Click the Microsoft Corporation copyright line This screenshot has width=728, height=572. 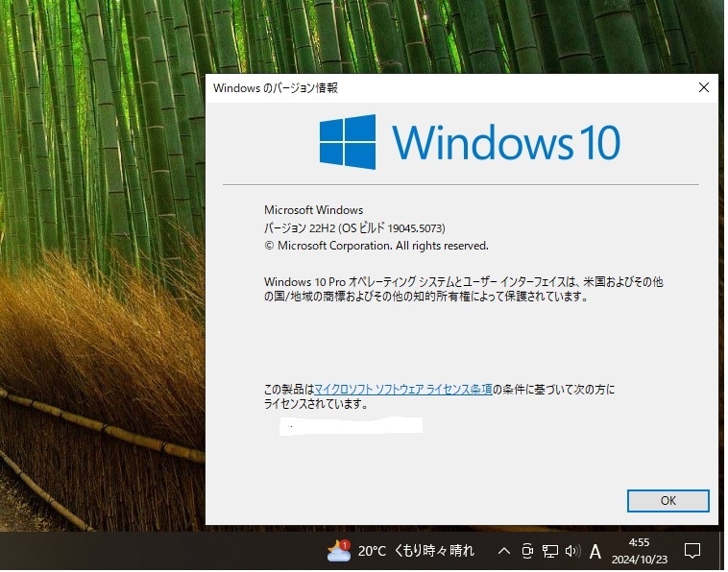point(376,246)
